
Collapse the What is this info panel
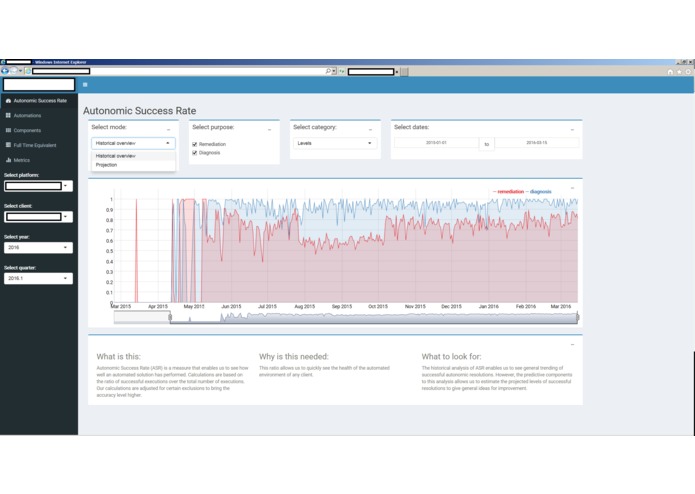click(x=572, y=345)
